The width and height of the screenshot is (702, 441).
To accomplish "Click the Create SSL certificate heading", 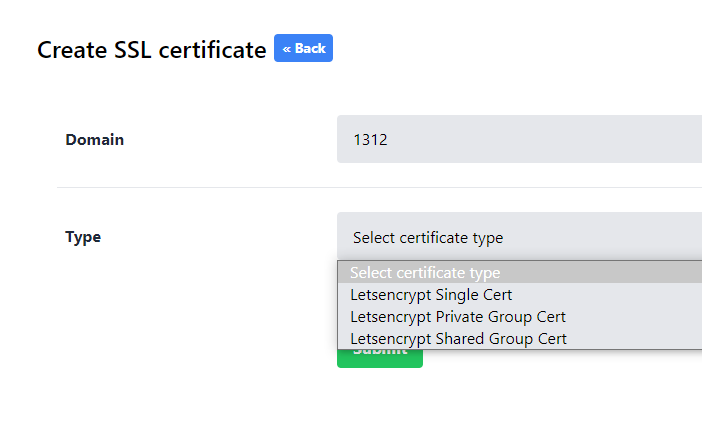I will click(x=152, y=50).
